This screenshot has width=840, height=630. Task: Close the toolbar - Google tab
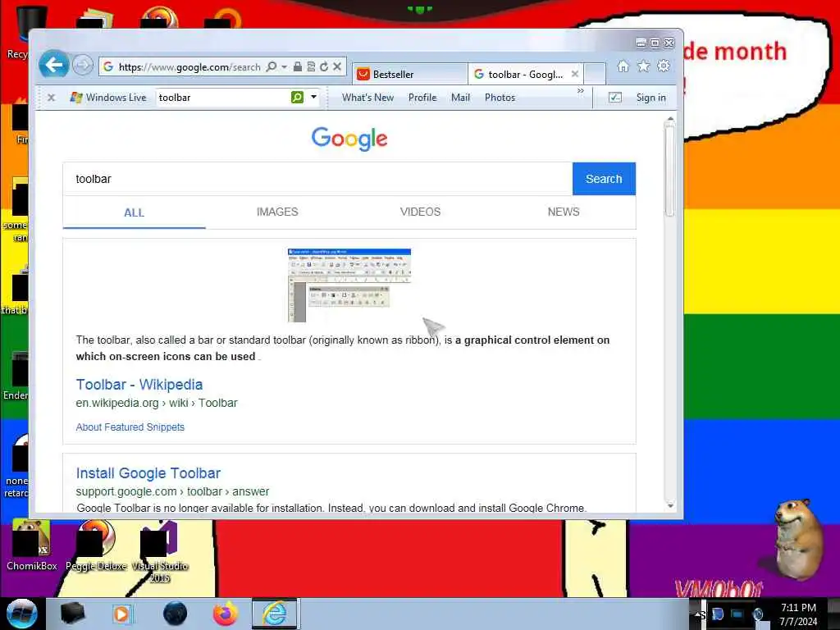[x=575, y=74]
